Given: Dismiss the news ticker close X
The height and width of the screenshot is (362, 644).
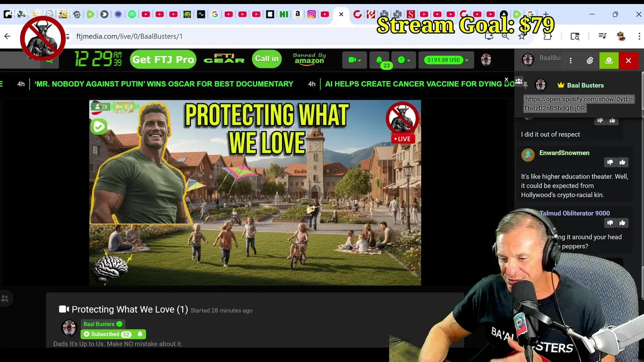Looking at the screenshot, I should pyautogui.click(x=506, y=79).
